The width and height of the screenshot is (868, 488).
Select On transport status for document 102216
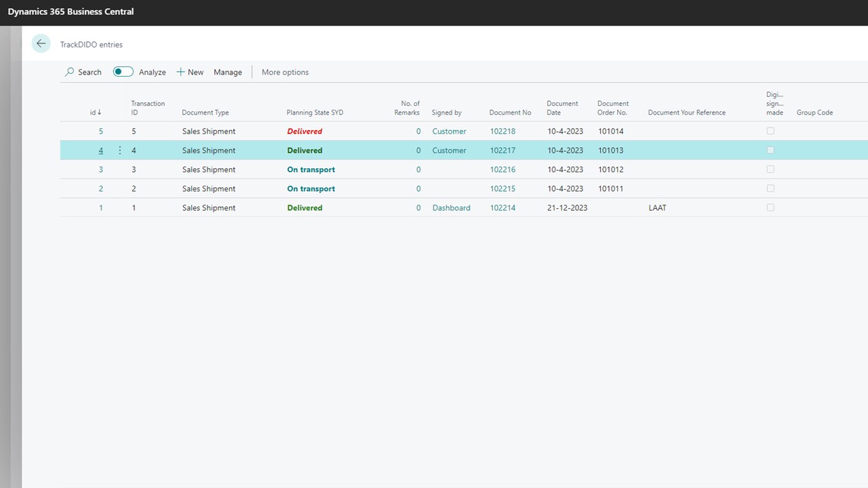[311, 169]
